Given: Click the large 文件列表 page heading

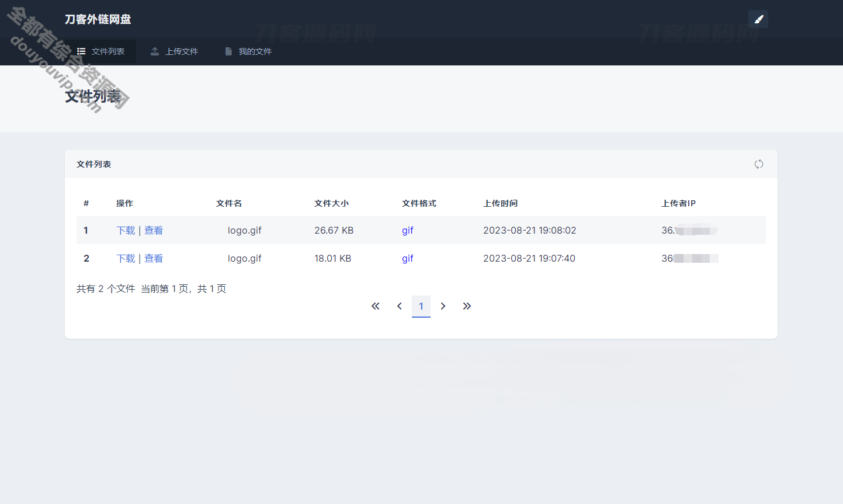Looking at the screenshot, I should coord(93,96).
